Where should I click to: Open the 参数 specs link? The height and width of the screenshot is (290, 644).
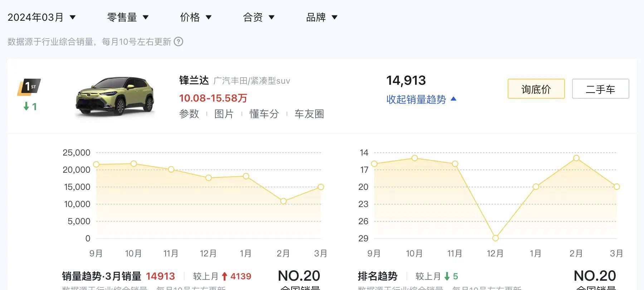[x=189, y=114]
